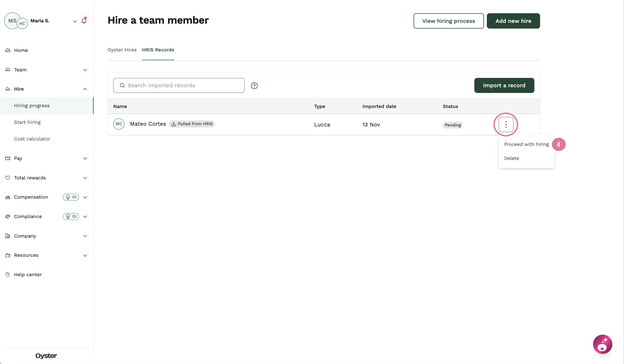Click Import a record button

point(504,85)
